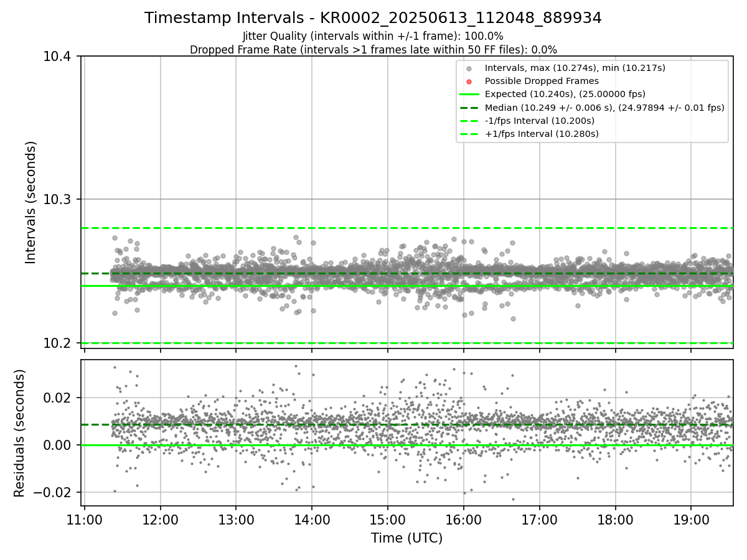Click the y-axis tick label "10.3"
This screenshot has width=747, height=560.
(57, 200)
